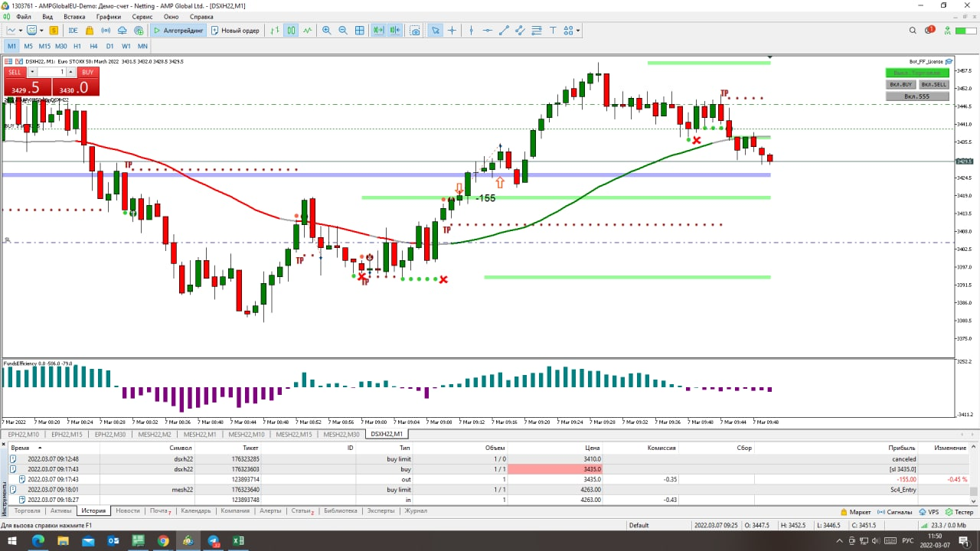Screen dimensions: 980x551
Task: Launch Excel from the Windows taskbar
Action: [239, 541]
